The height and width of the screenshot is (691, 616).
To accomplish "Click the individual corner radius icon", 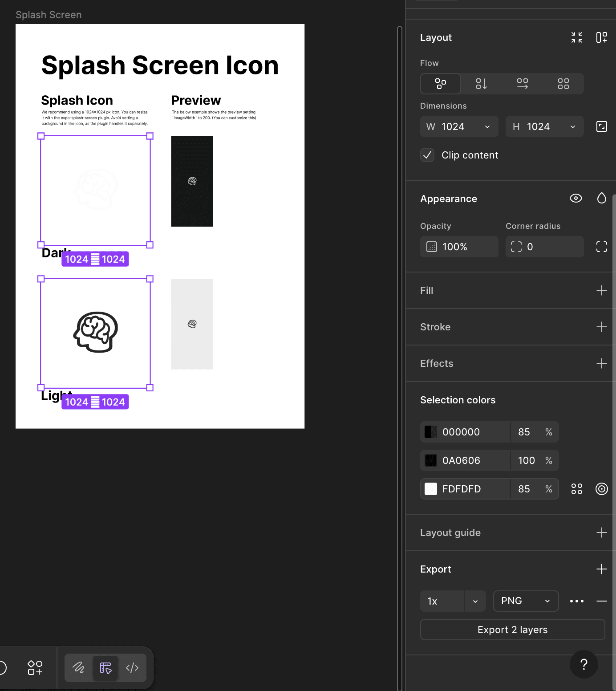I will pos(602,247).
